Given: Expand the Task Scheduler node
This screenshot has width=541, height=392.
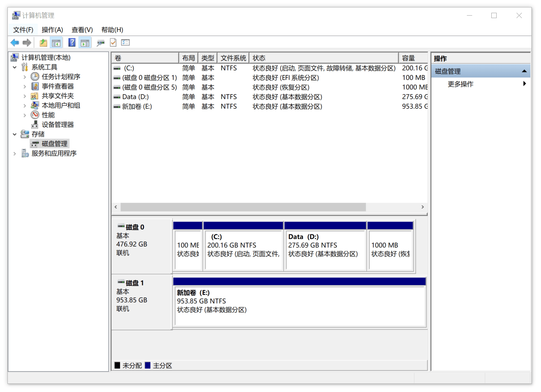Looking at the screenshot, I should tap(24, 77).
